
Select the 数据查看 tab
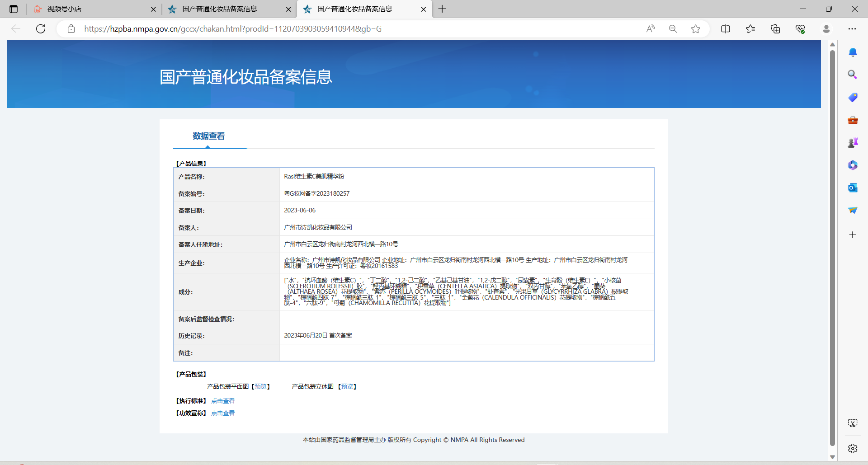coord(208,136)
